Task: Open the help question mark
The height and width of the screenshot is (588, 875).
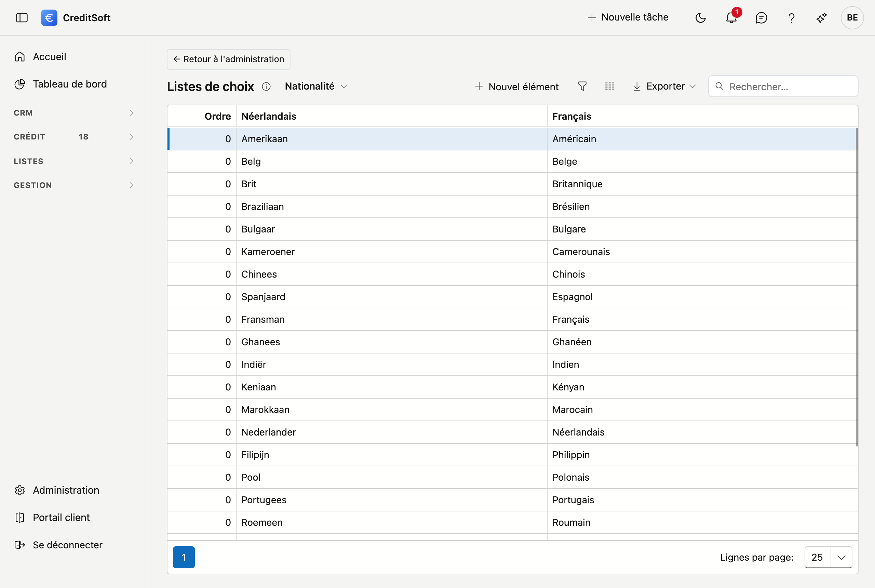Action: 791,18
